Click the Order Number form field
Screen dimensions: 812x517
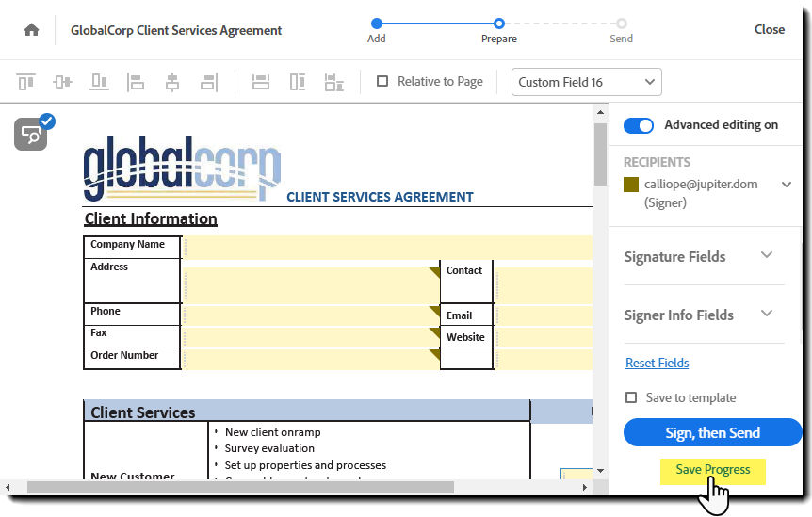312,359
